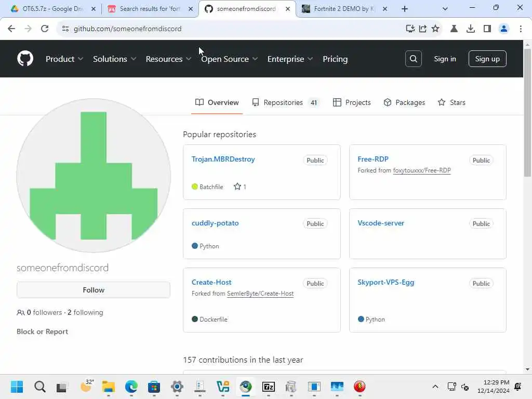Click the GitHub Octocat logo

pyautogui.click(x=25, y=59)
